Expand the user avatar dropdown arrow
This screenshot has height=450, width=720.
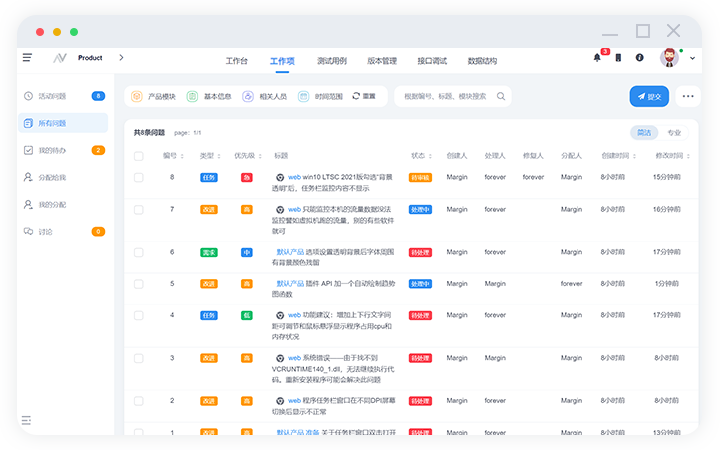[692, 58]
